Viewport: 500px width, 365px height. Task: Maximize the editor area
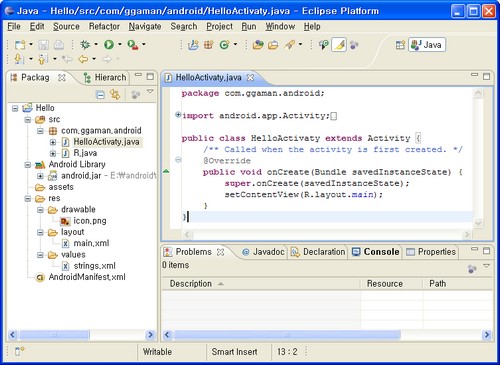[x=486, y=76]
